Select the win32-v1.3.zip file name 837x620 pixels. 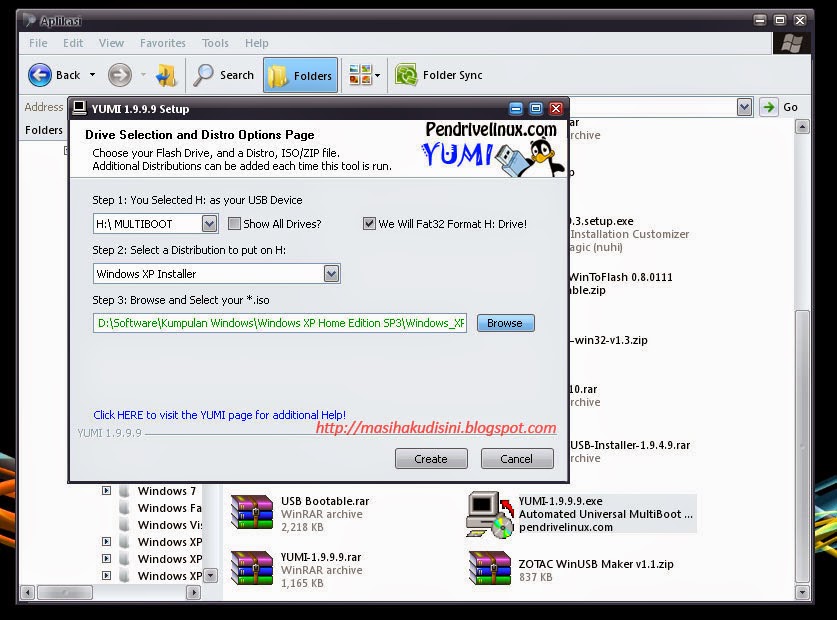(x=609, y=340)
